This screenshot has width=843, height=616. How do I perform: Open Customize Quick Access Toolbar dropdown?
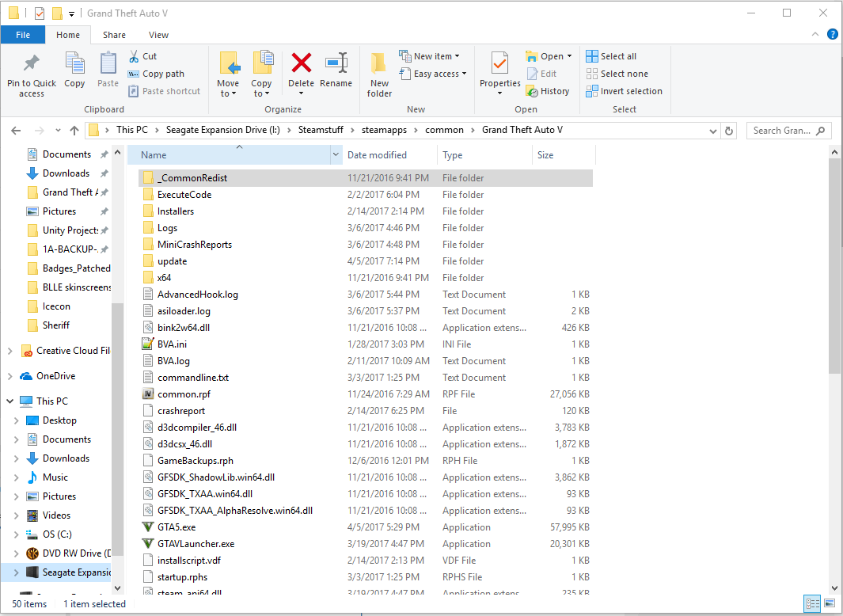71,14
